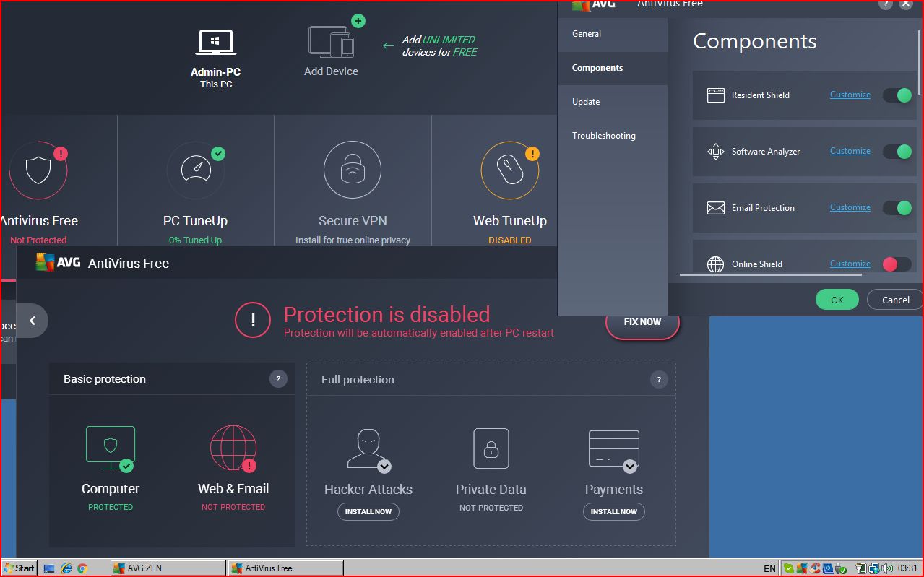
Task: Click the Computer protection monitor icon
Action: pos(111,446)
